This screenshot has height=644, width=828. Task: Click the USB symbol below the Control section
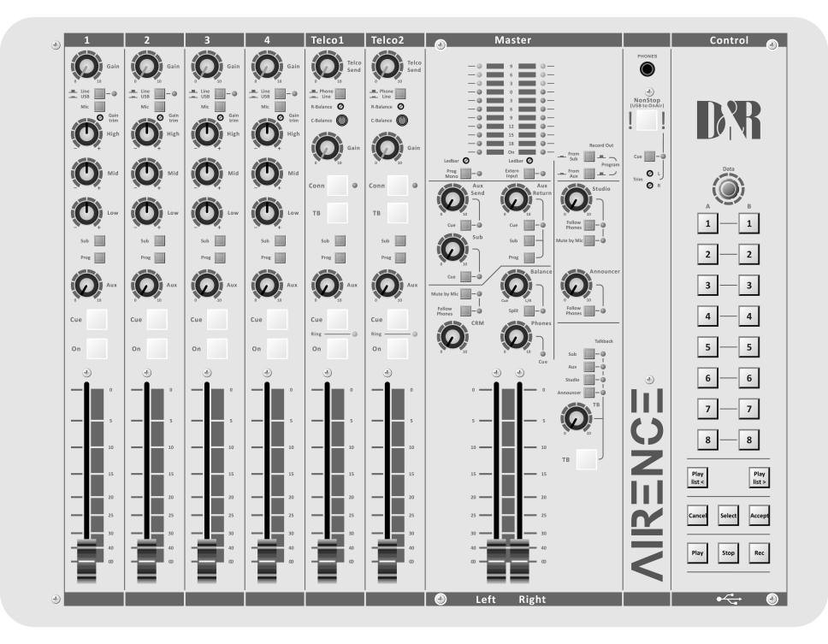[x=729, y=600]
